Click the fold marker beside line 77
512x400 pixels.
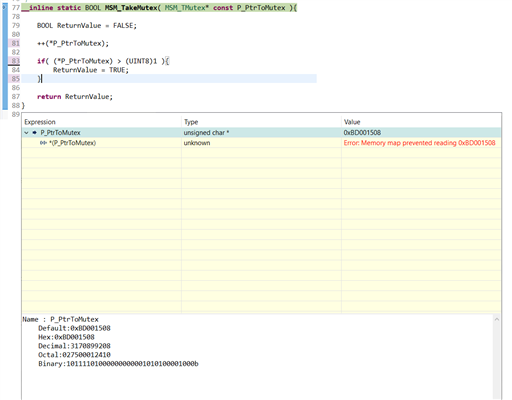[4, 7]
